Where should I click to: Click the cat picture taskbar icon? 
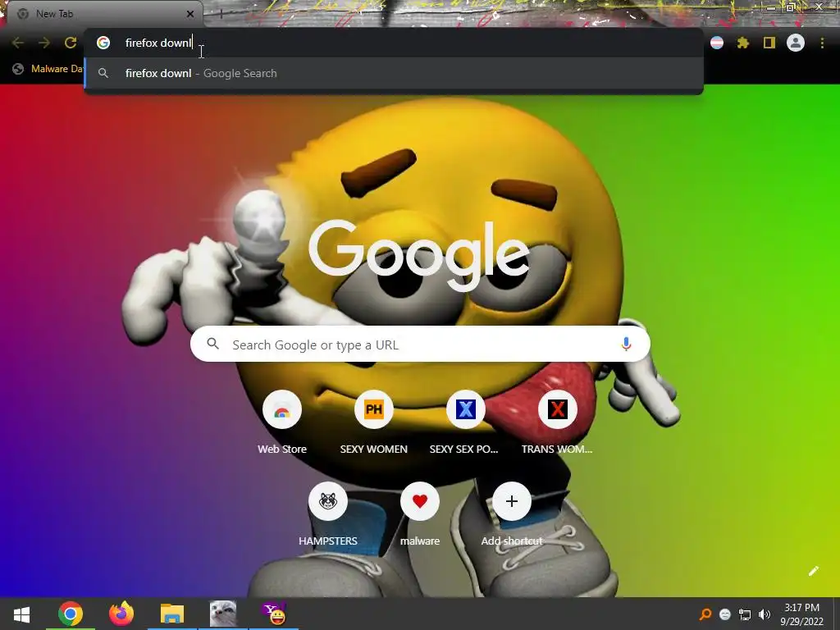tap(223, 614)
